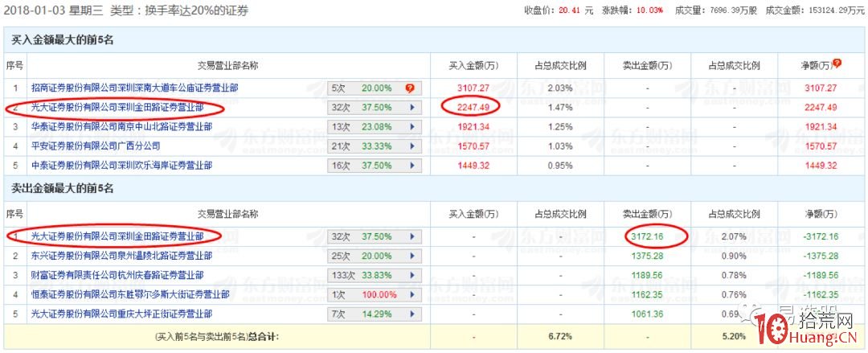Select the total 6.72% cell

click(x=560, y=336)
